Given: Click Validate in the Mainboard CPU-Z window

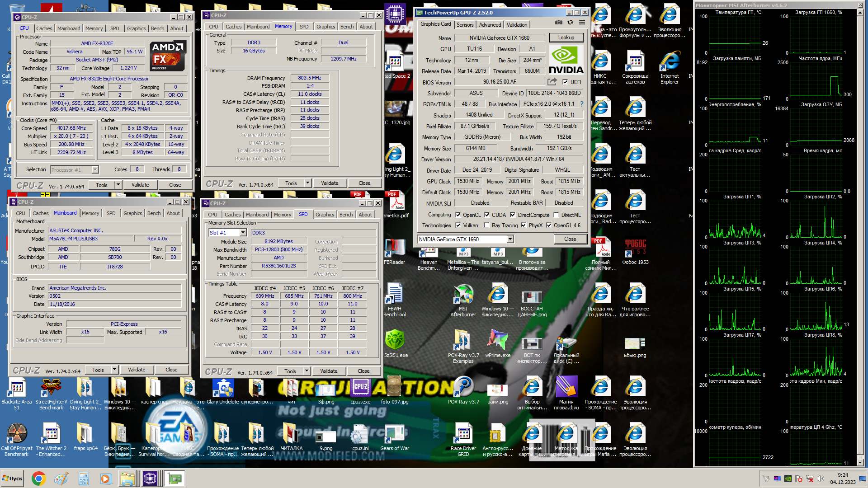Looking at the screenshot, I should [137, 370].
